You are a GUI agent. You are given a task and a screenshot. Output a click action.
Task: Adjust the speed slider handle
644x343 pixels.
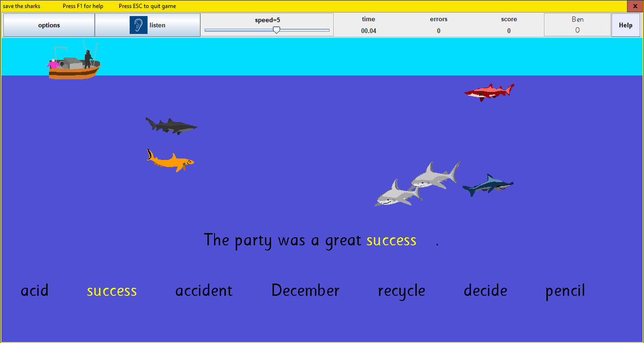(276, 31)
